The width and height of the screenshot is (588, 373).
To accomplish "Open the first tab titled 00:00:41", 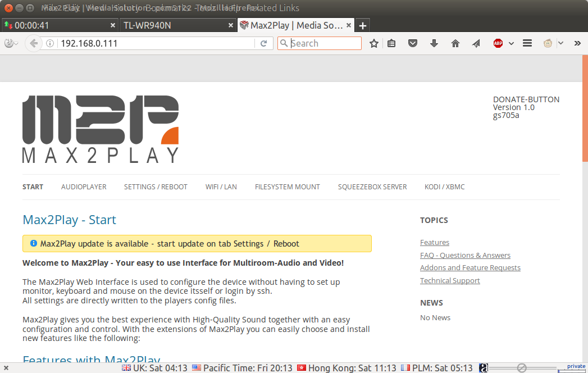I will tap(60, 25).
